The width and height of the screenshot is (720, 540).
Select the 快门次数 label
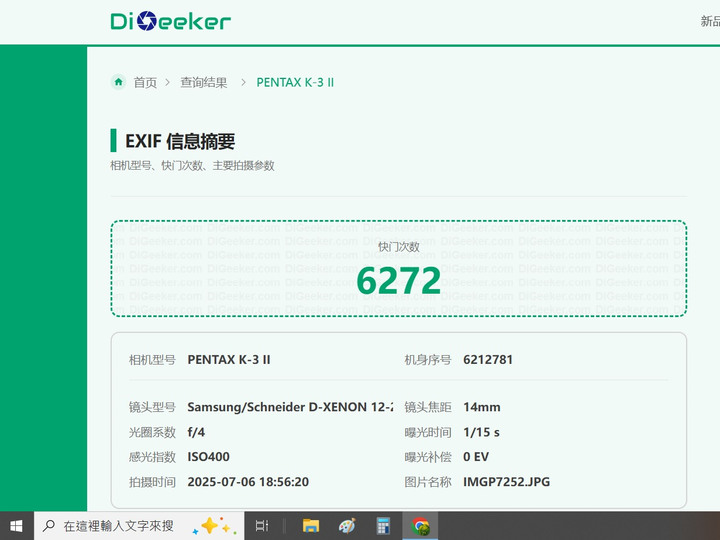coord(399,247)
